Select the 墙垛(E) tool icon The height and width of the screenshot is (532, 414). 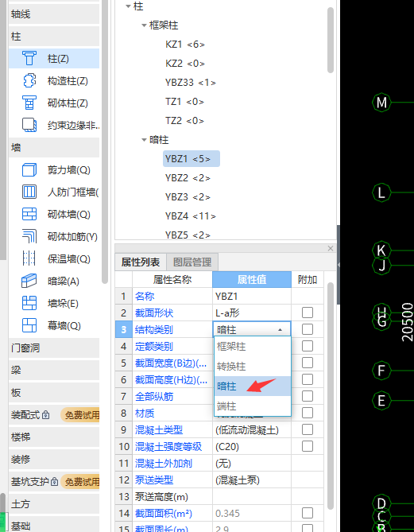click(x=29, y=303)
